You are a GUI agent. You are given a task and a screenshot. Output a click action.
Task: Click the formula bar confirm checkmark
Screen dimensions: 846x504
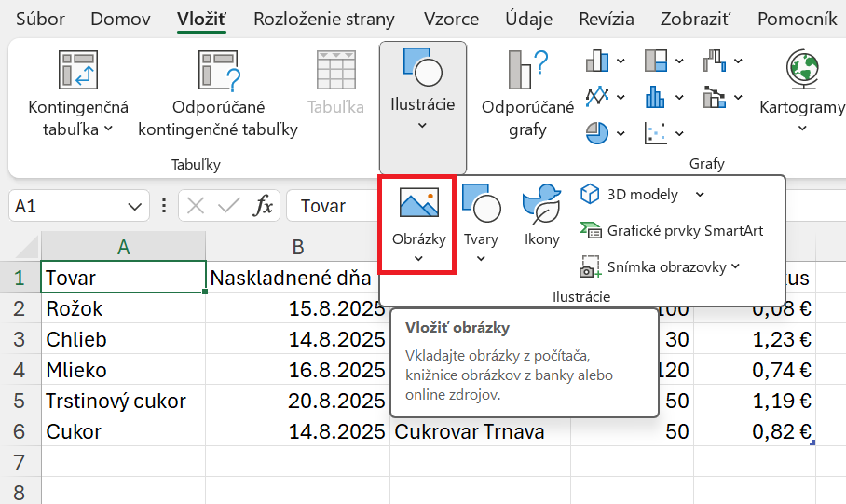[x=229, y=206]
